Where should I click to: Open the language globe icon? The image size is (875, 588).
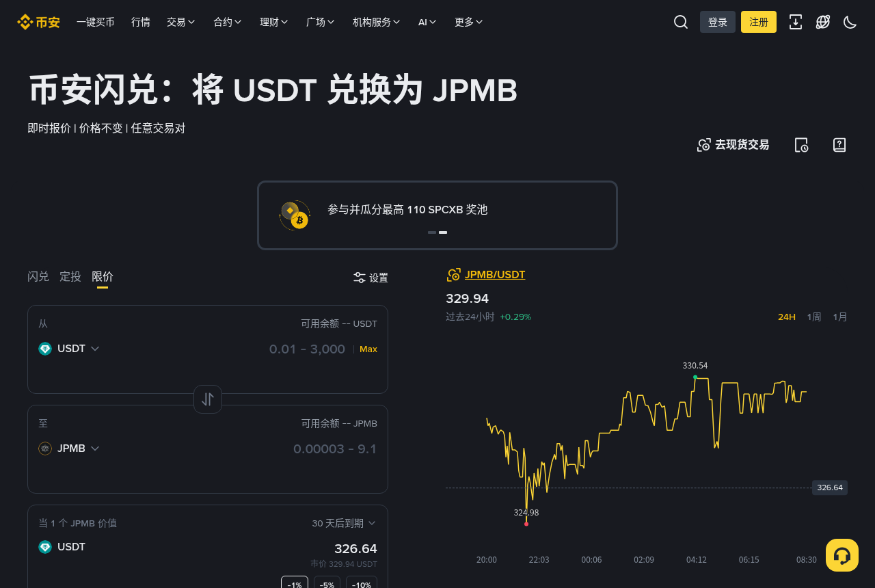pyautogui.click(x=823, y=22)
